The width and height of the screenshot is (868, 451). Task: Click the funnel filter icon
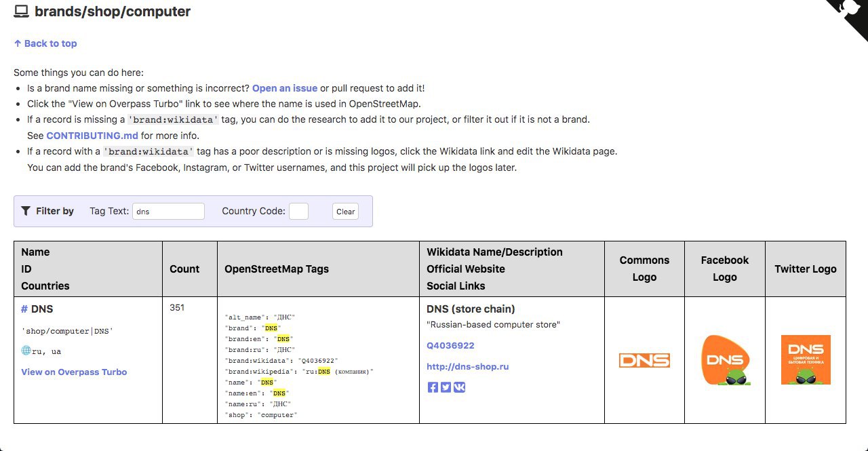coord(26,211)
